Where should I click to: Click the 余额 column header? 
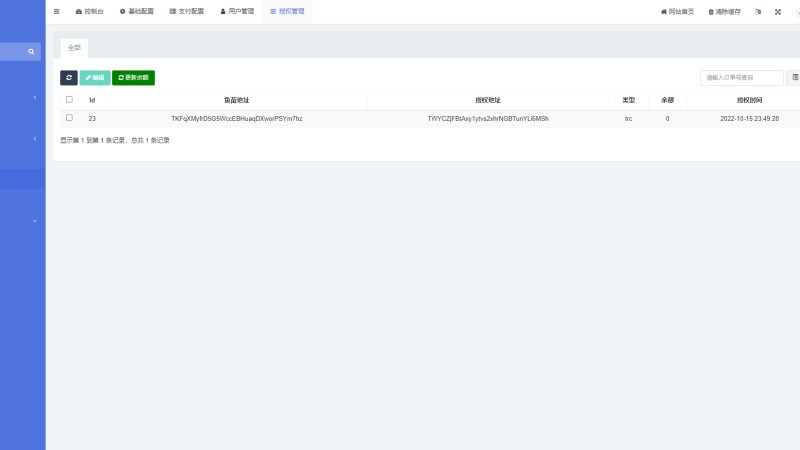667,101
